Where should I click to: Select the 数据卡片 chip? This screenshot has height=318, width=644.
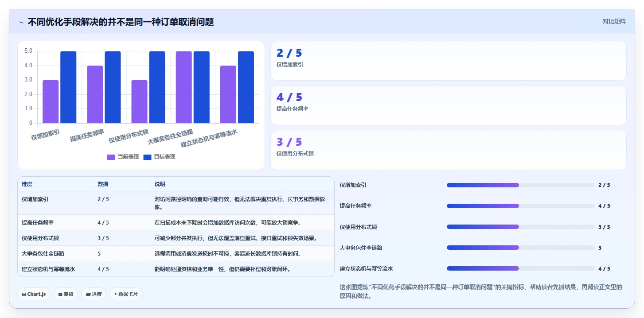(x=126, y=294)
